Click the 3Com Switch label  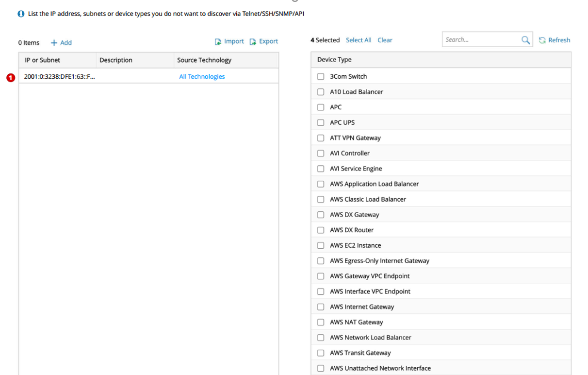(x=348, y=76)
